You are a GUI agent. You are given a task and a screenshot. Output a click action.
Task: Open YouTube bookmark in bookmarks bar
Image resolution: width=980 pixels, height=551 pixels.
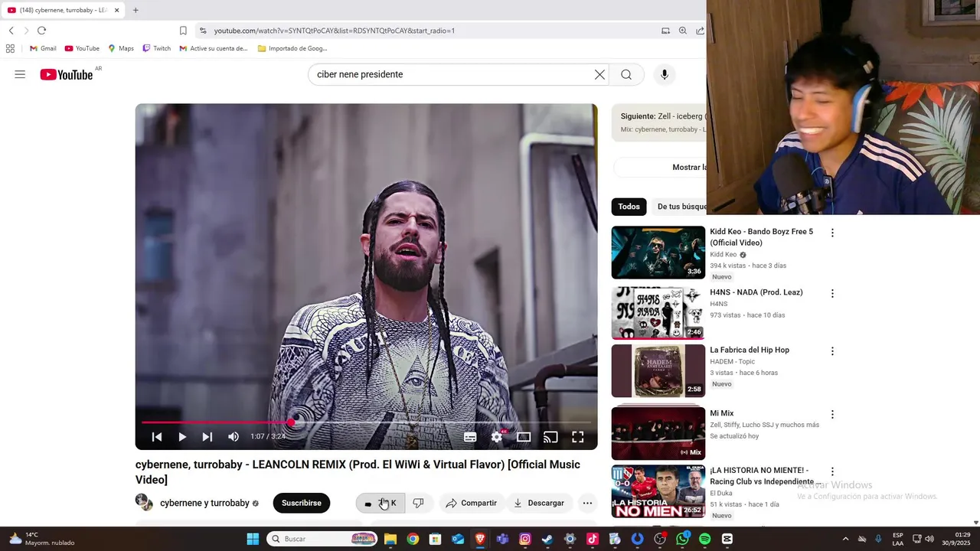point(82,48)
